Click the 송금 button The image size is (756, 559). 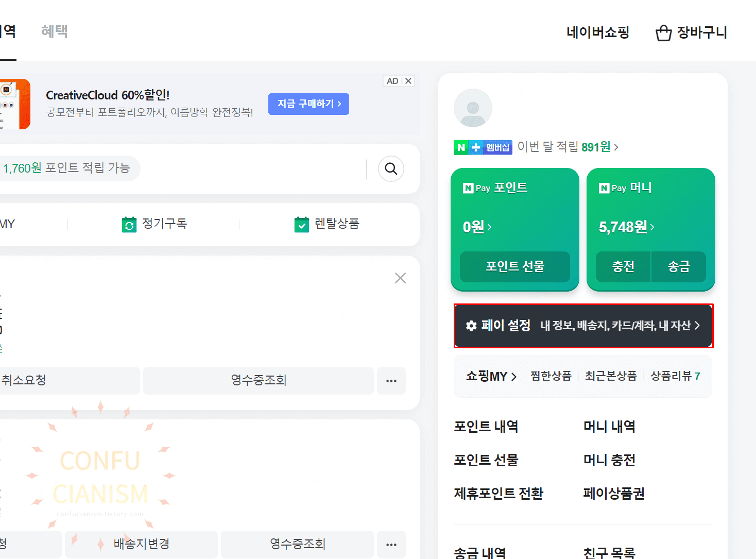click(679, 266)
